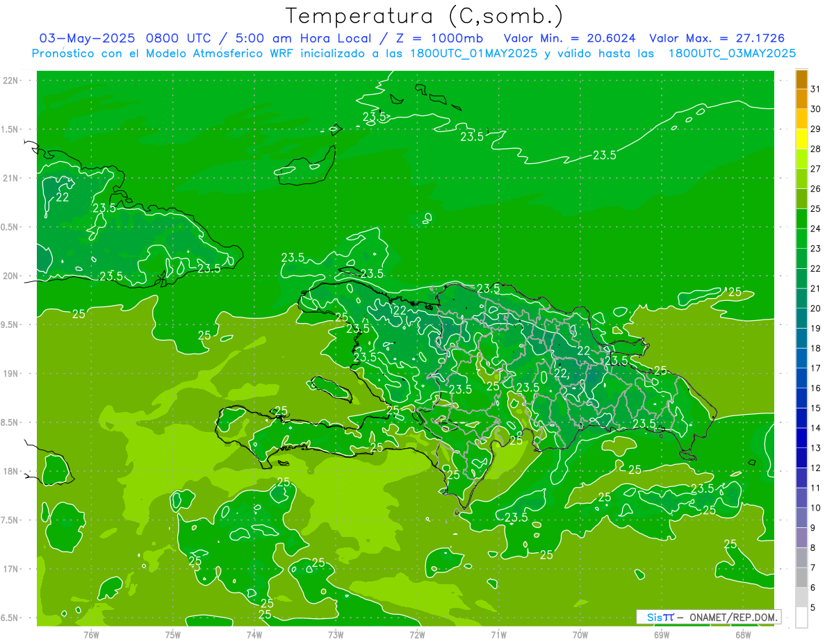Click Valor Min. = 20.6024
The height and width of the screenshot is (644, 834).
pos(570,38)
